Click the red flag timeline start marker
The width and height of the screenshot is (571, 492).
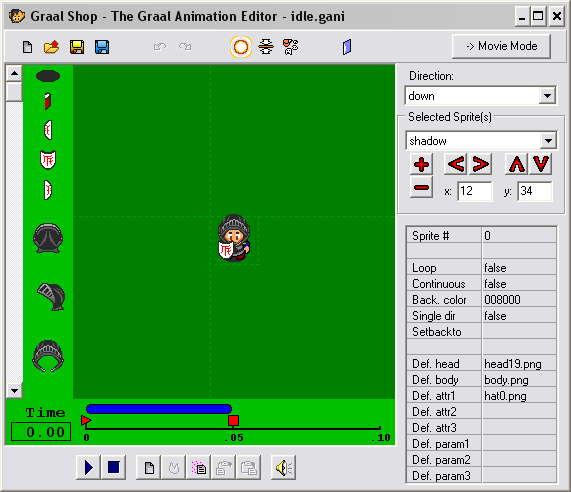tap(86, 421)
